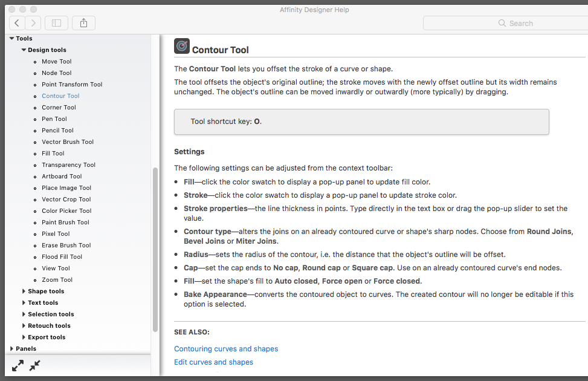This screenshot has height=381, width=588.
Task: Open the Vector Crop Tool topic
Action: click(x=66, y=200)
